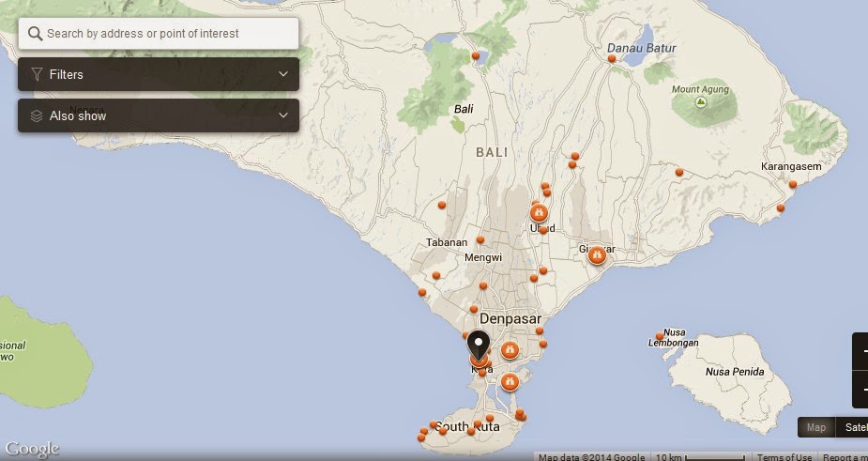Switch to Map view
Image resolution: width=868 pixels, height=461 pixels.
coord(816,427)
